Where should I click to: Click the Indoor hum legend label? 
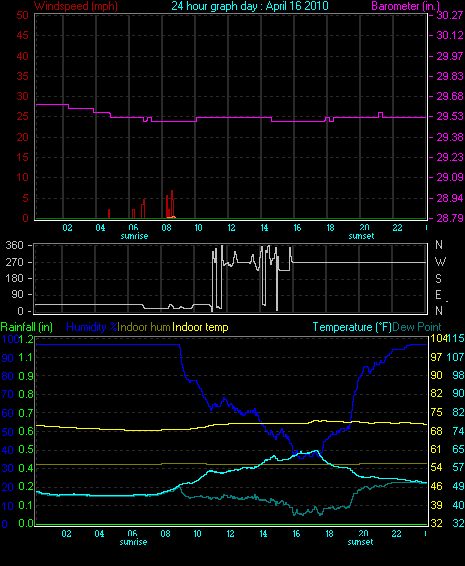click(x=144, y=327)
